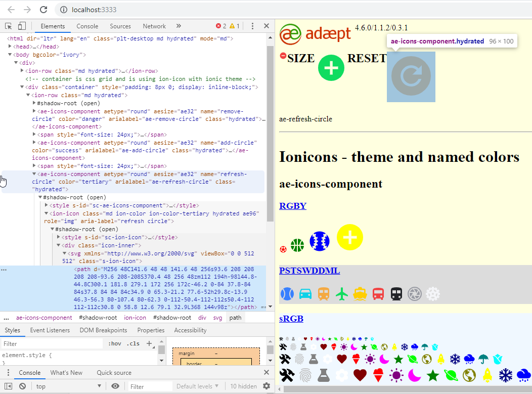
Task: Expand the style sc-ae-icons-component node
Action: 47,205
